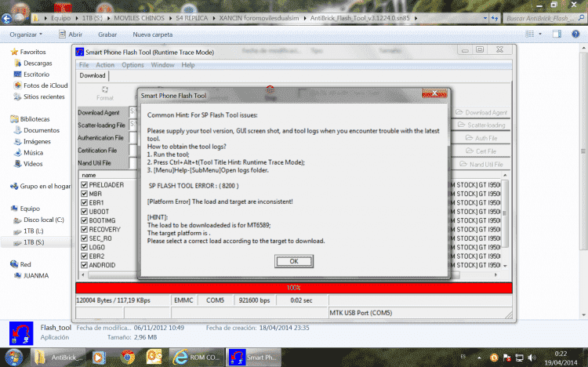The width and height of the screenshot is (588, 367).
Task: Toggle the BOOTIMG checkbox
Action: point(85,220)
